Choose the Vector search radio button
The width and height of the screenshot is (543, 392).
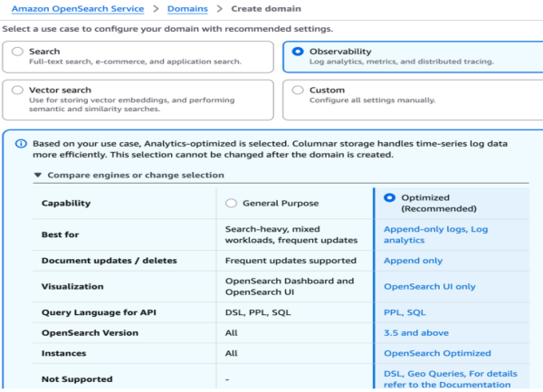[17, 90]
